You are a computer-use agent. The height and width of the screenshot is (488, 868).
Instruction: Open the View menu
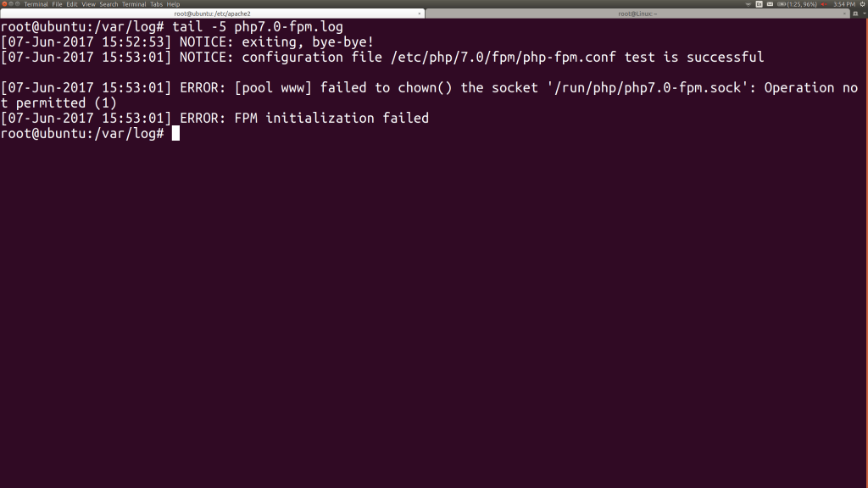88,4
